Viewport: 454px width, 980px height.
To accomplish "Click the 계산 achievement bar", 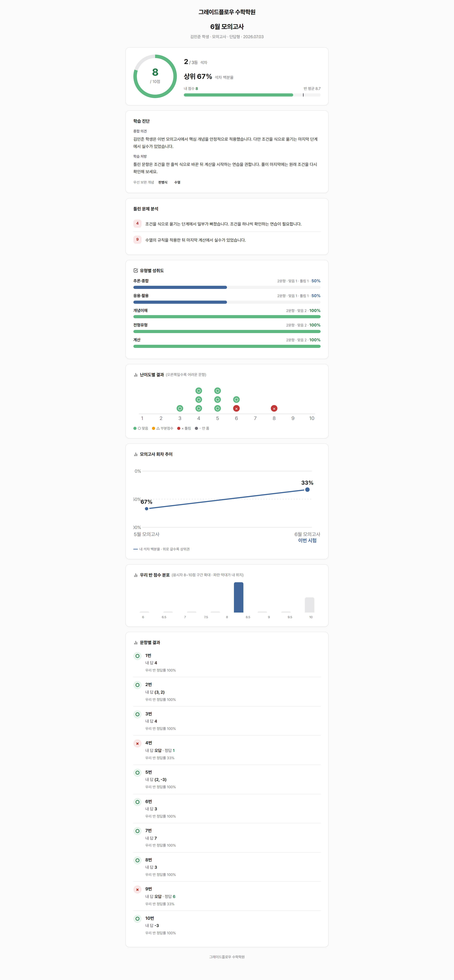I will tap(227, 346).
